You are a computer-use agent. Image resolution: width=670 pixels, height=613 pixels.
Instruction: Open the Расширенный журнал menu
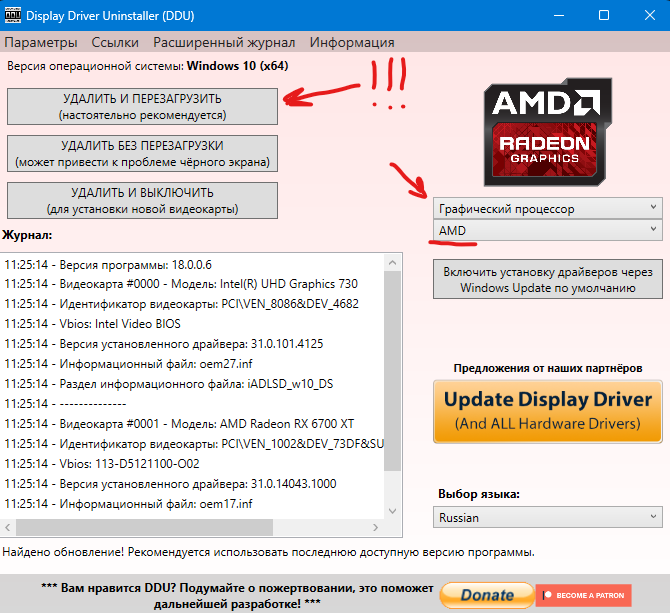(224, 42)
